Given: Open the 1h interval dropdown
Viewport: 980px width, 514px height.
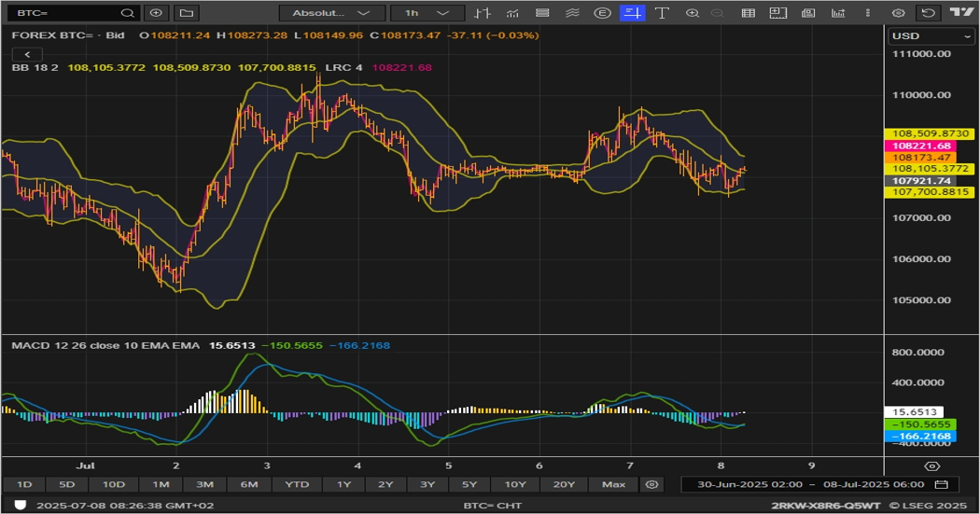Looking at the screenshot, I should point(427,12).
